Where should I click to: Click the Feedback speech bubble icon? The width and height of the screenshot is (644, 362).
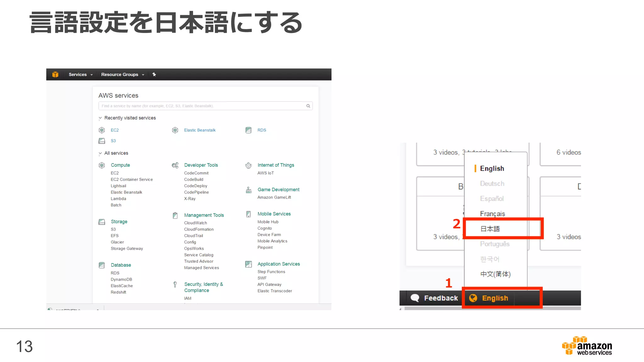(x=415, y=298)
